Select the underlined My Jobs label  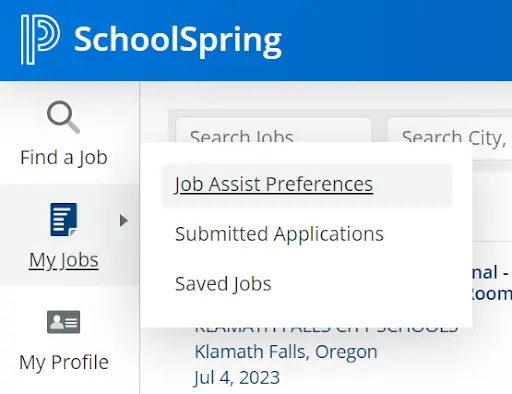64,261
